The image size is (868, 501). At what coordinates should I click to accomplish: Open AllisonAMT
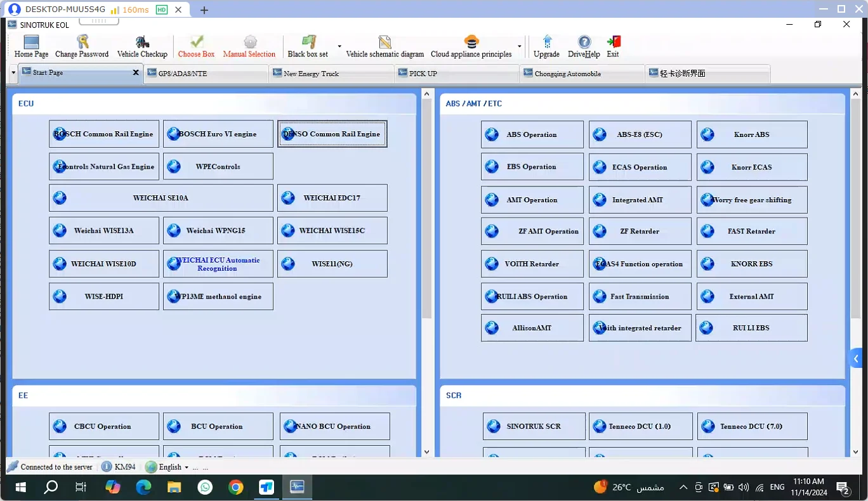click(532, 328)
